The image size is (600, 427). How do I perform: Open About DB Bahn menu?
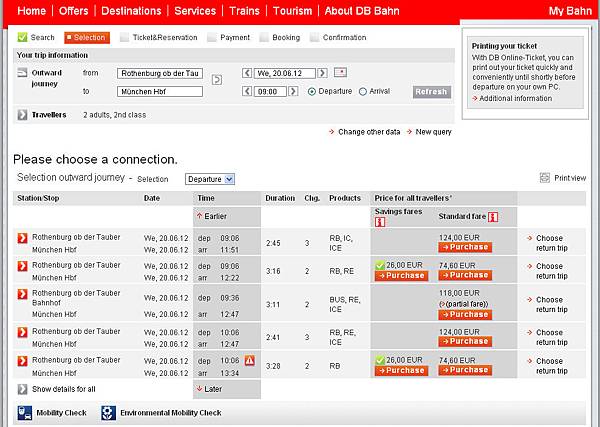(362, 11)
